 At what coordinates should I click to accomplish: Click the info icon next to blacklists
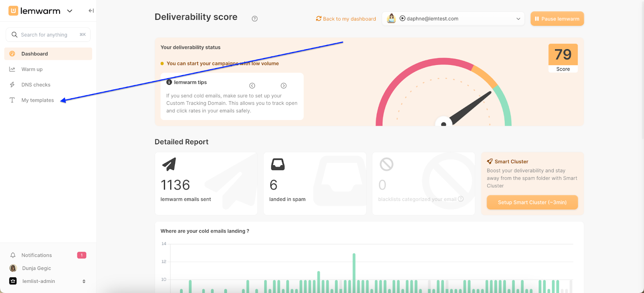[461, 199]
